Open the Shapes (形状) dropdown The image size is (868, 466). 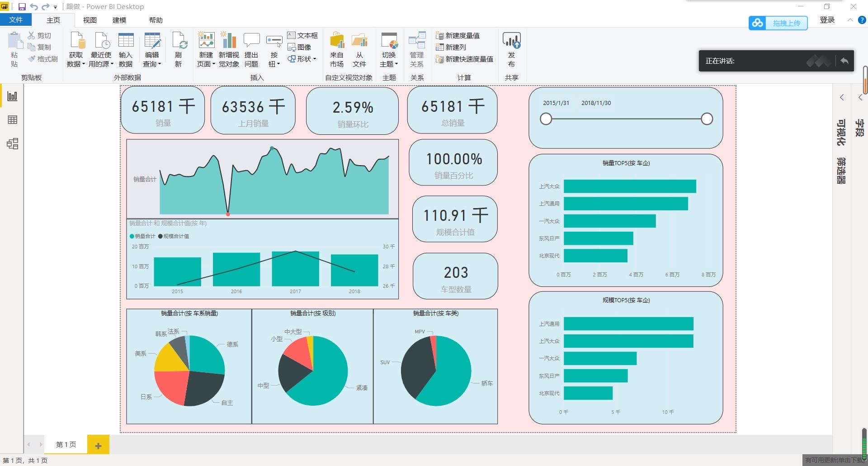pos(302,59)
